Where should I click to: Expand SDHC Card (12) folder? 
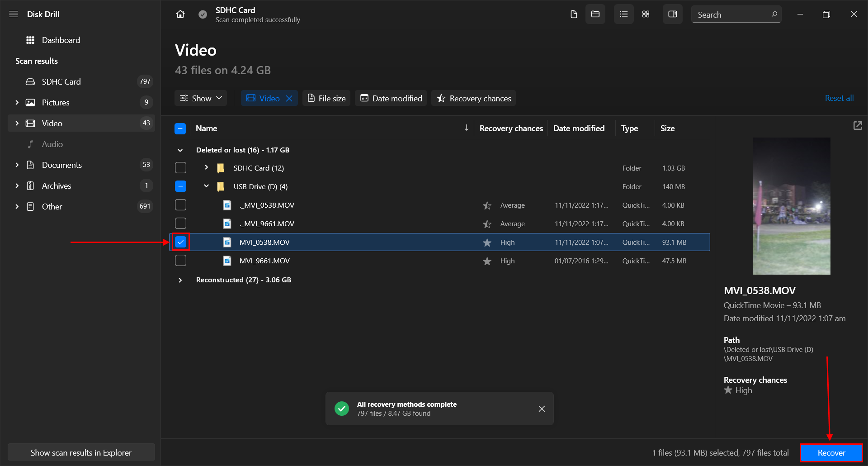[x=206, y=168]
